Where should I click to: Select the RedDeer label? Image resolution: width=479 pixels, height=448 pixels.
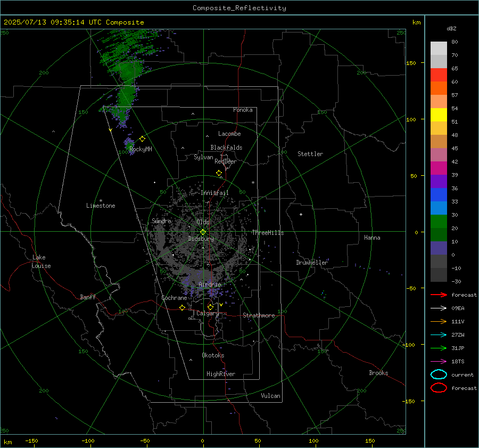pos(226,161)
